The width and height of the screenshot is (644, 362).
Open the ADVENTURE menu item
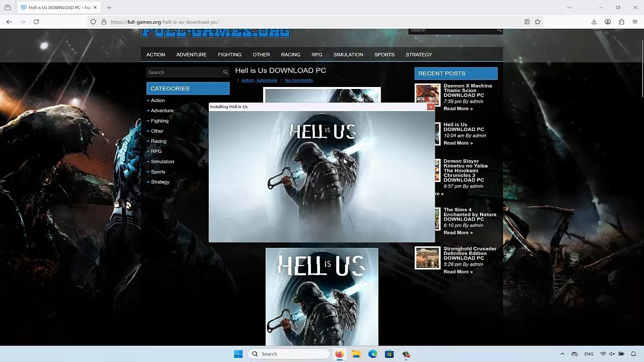(x=191, y=54)
